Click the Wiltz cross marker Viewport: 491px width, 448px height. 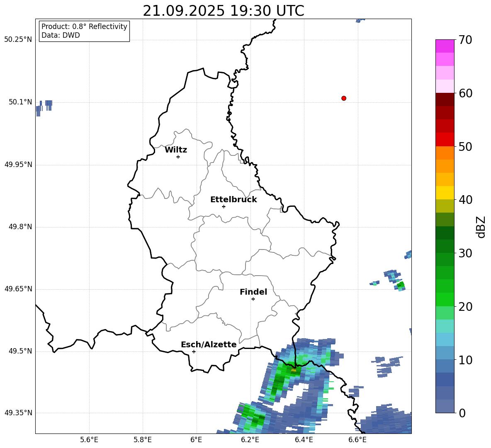[178, 157]
